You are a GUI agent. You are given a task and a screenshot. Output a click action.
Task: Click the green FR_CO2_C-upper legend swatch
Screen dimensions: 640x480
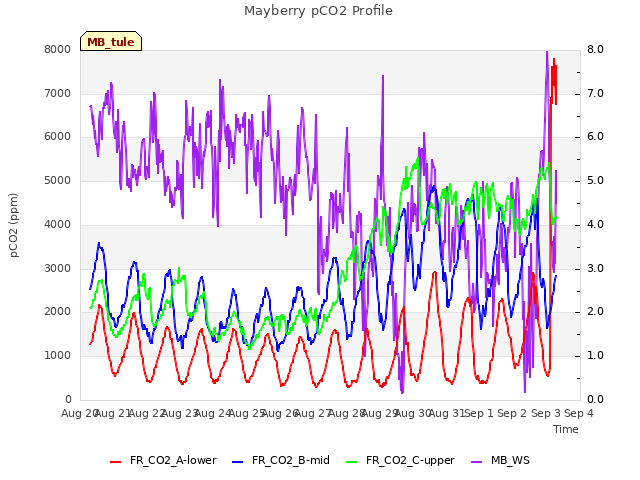pos(351,462)
